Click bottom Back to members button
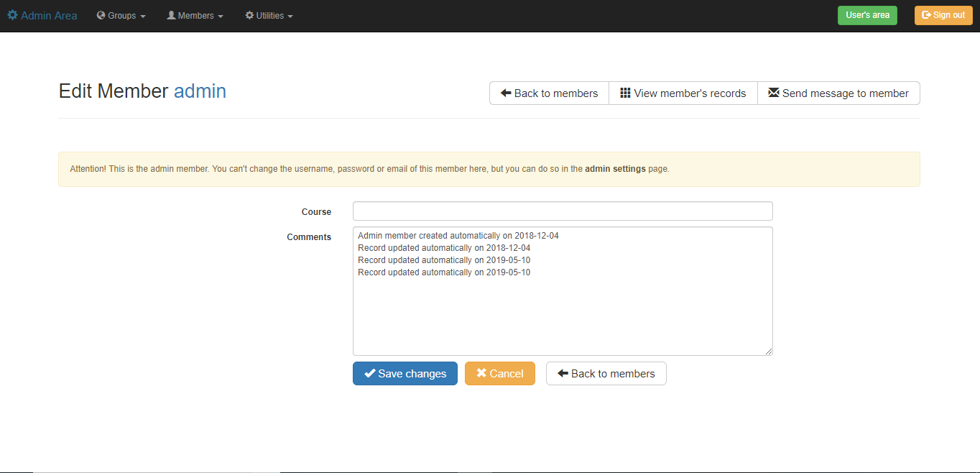This screenshot has width=980, height=473. click(606, 374)
